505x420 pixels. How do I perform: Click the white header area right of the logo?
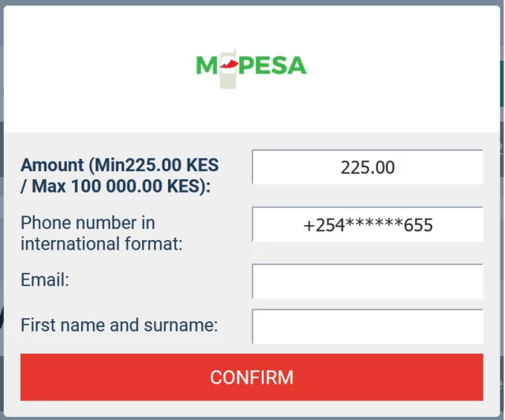coord(403,69)
